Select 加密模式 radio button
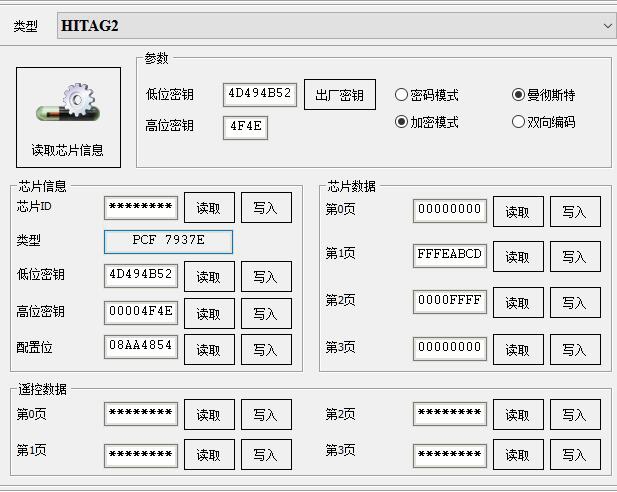Image resolution: width=617 pixels, height=492 pixels. [x=402, y=122]
